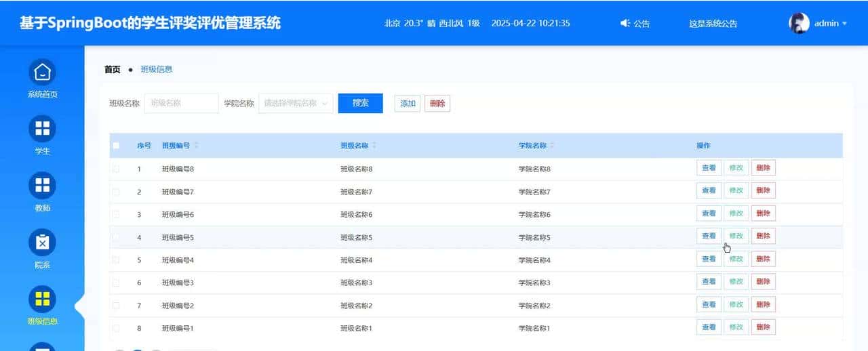This screenshot has width=868, height=351.
Task: Click 查看 for row 班级名称4
Action: coord(709,259)
